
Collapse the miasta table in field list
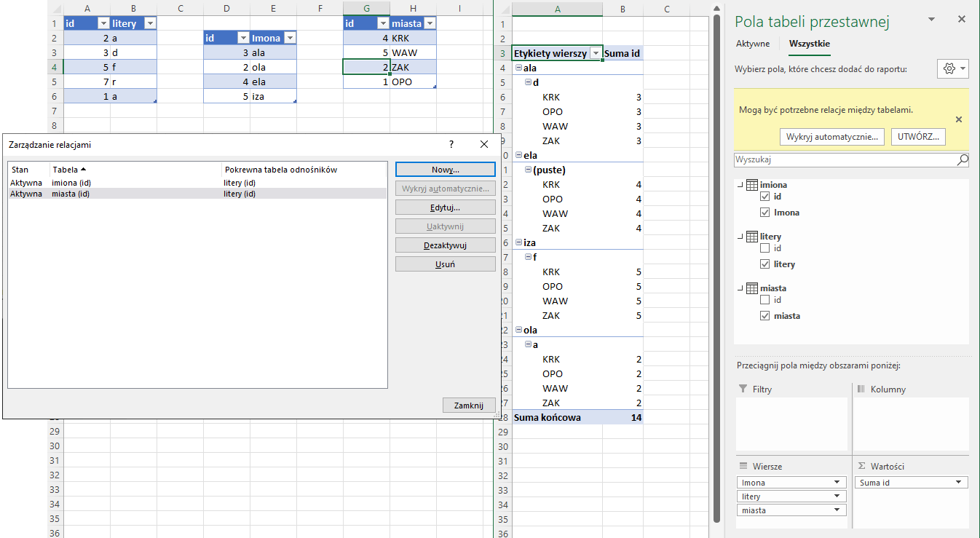click(740, 288)
